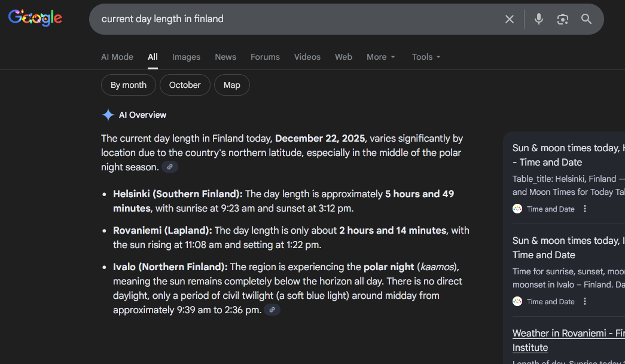
Task: Open 'Weather in Rovaniemi' Institute link
Action: pos(569,340)
